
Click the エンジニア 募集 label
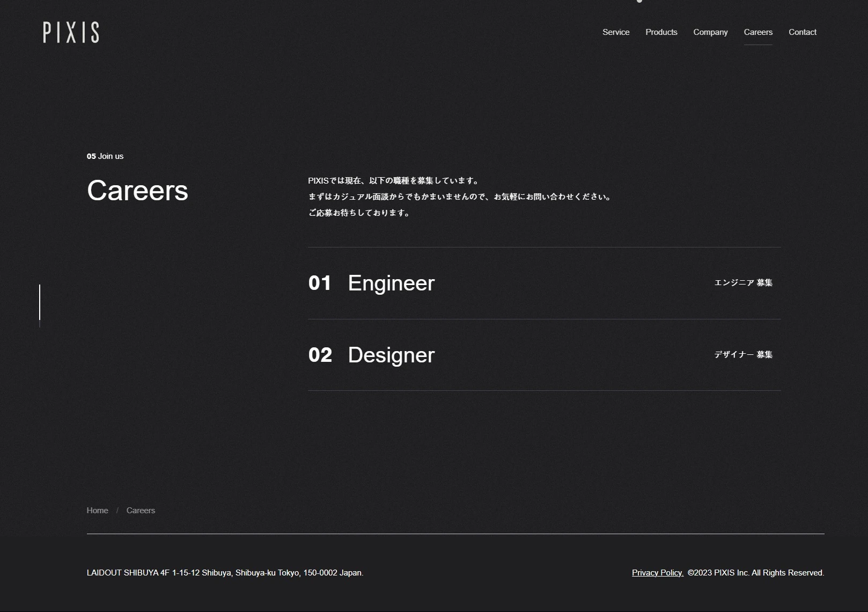tap(743, 283)
